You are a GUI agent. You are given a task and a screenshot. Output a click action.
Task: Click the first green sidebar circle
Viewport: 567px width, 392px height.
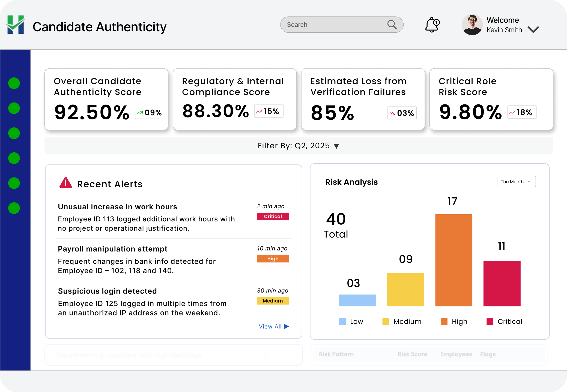[x=14, y=83]
